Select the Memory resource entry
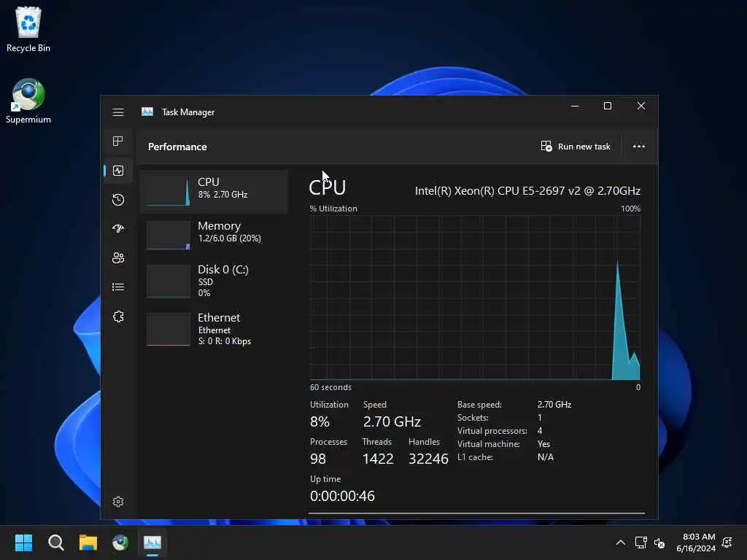The image size is (747, 560). [214, 235]
